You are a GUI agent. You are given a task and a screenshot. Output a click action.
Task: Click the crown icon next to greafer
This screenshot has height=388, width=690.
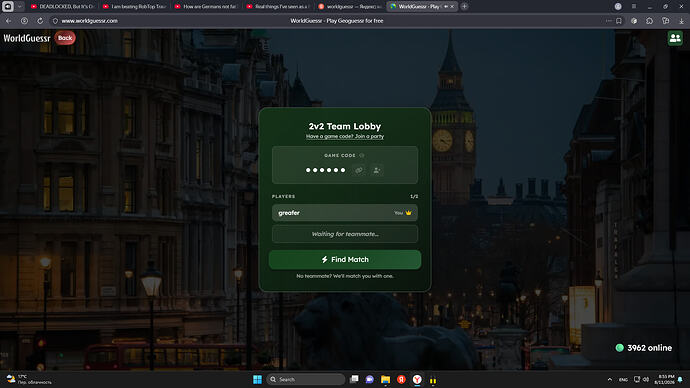pyautogui.click(x=409, y=213)
